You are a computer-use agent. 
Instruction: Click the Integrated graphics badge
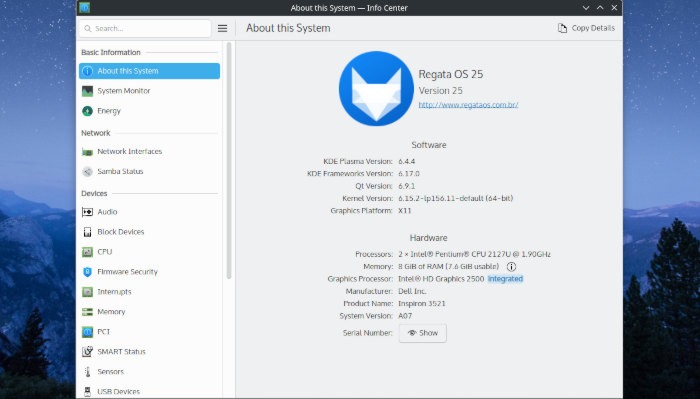(x=505, y=279)
